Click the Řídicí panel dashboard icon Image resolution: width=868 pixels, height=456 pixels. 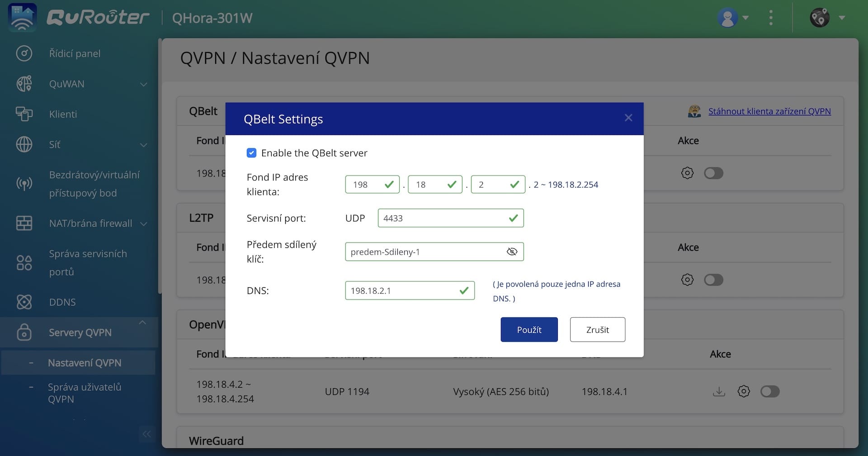[x=24, y=53]
